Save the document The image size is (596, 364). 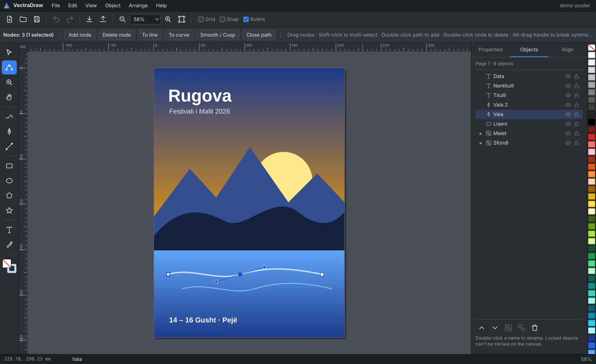37,19
